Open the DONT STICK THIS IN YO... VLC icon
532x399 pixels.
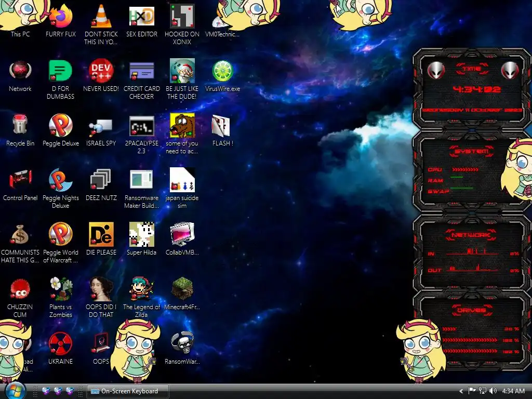(x=101, y=16)
